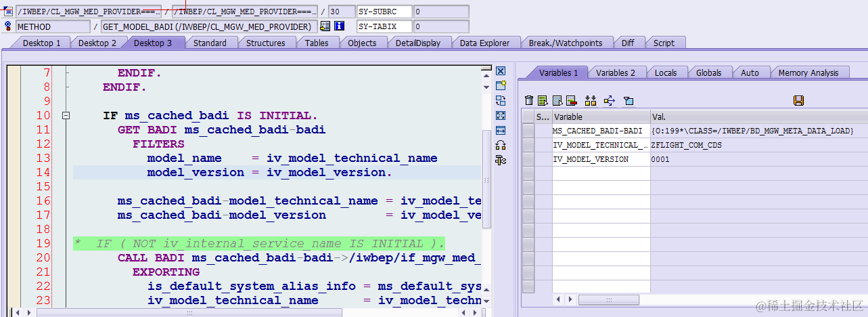Click the 'Variable' column header
This screenshot has width=868, height=317.
pyautogui.click(x=601, y=117)
